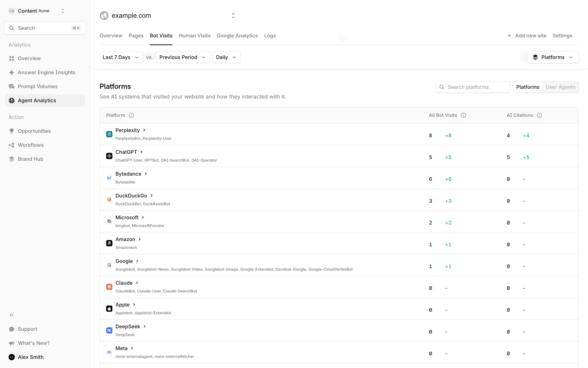
Task: Click the sidebar Search box
Action: (45, 28)
